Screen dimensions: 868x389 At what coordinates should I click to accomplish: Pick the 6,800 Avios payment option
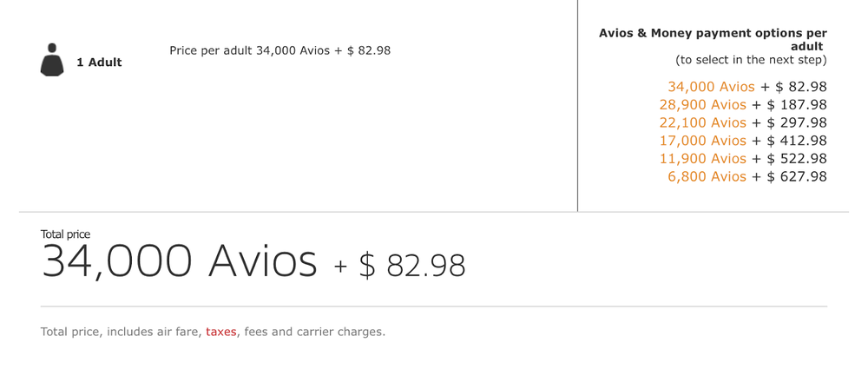[x=707, y=177]
